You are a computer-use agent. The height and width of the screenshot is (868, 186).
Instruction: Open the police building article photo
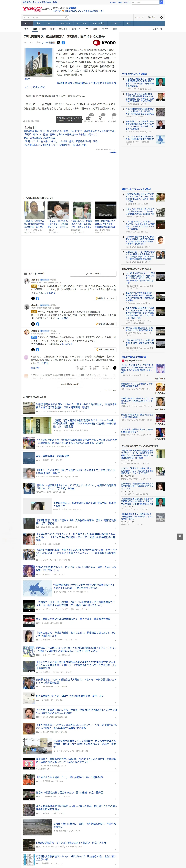39,62
